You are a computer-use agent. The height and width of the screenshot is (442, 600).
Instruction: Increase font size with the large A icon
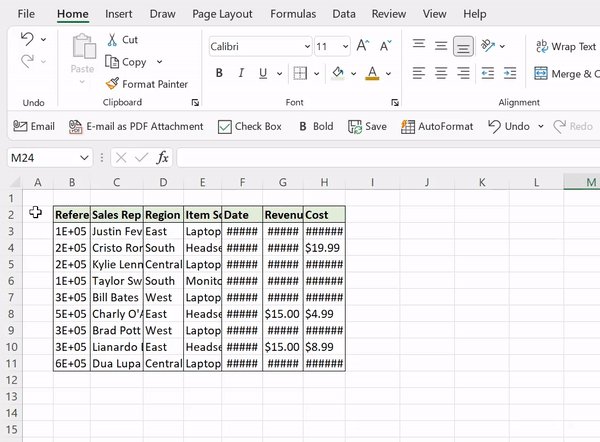tap(362, 46)
